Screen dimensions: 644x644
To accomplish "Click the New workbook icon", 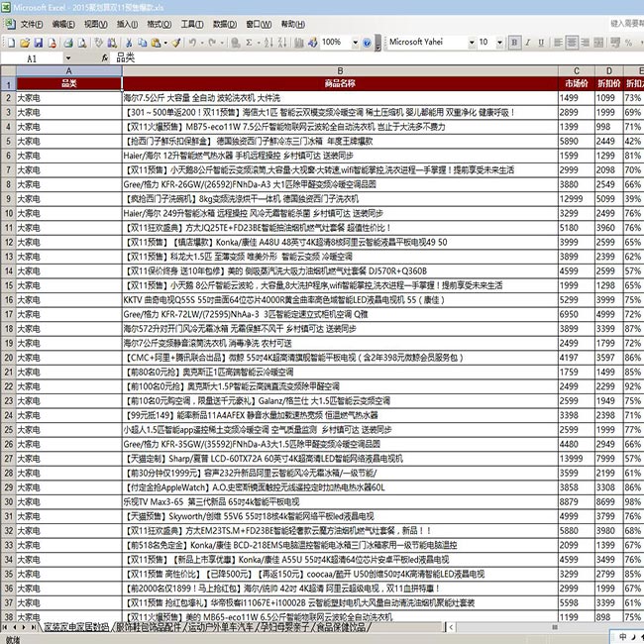I will pyautogui.click(x=8, y=43).
